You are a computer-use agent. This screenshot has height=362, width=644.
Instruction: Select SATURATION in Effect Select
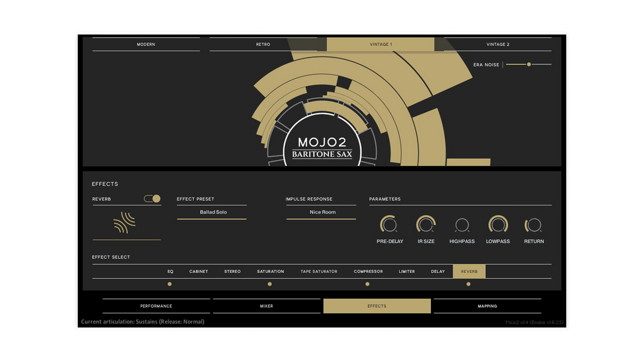pos(270,271)
